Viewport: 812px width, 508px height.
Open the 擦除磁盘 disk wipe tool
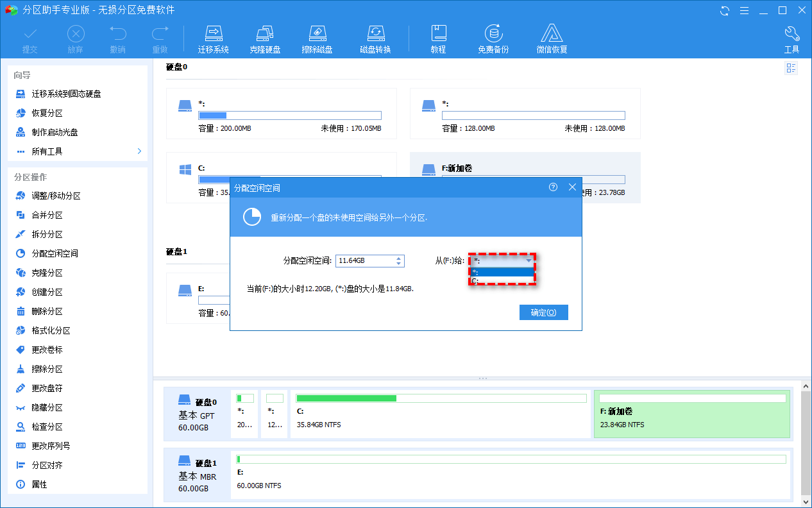pyautogui.click(x=317, y=37)
